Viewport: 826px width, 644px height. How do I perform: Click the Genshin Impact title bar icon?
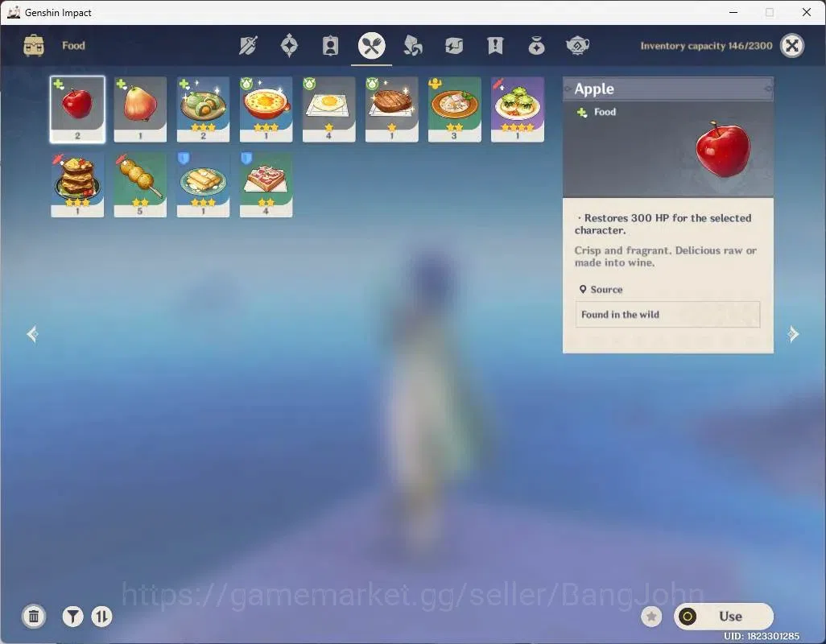[14, 12]
